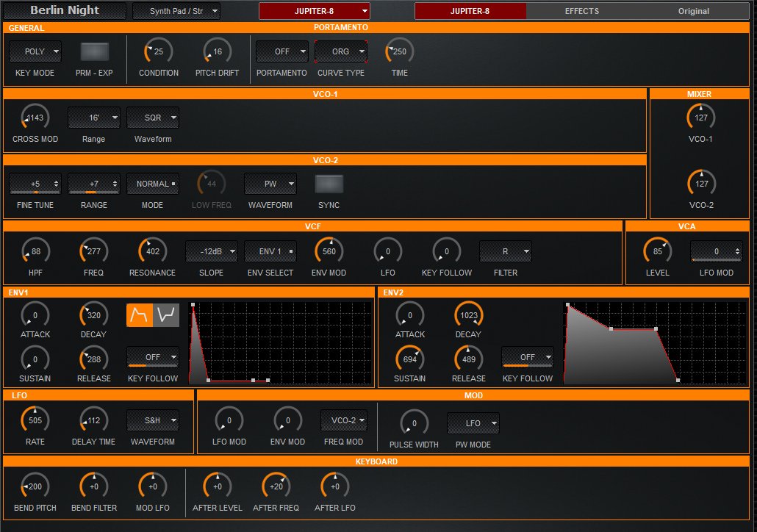Screen dimensions: 757x532
Task: Open the VCO-2 WAVEFORM PW dropdown
Action: (x=270, y=184)
